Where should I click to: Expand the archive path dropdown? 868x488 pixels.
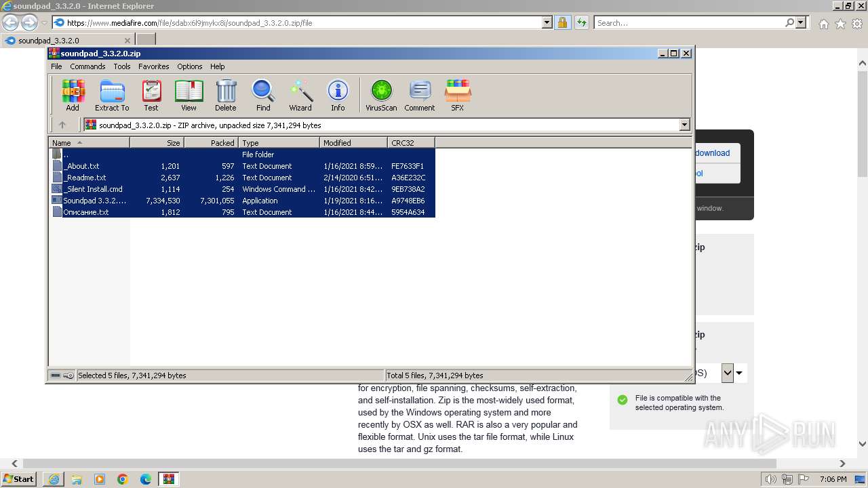[x=684, y=125]
